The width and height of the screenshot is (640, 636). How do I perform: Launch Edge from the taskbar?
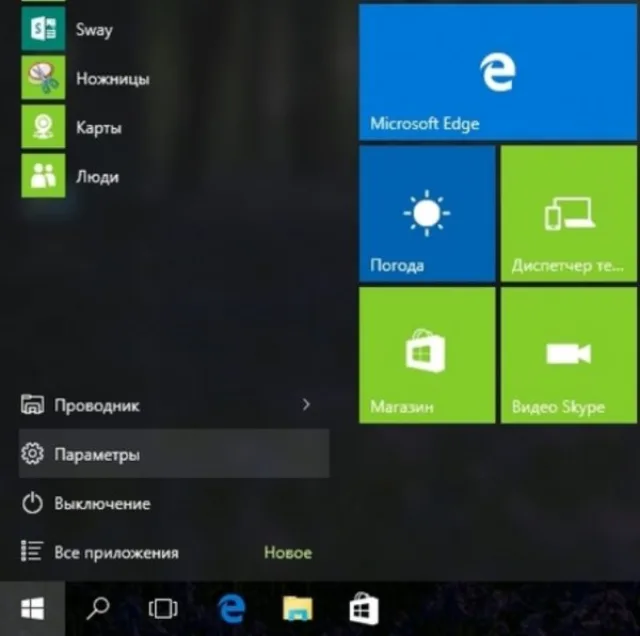point(231,608)
